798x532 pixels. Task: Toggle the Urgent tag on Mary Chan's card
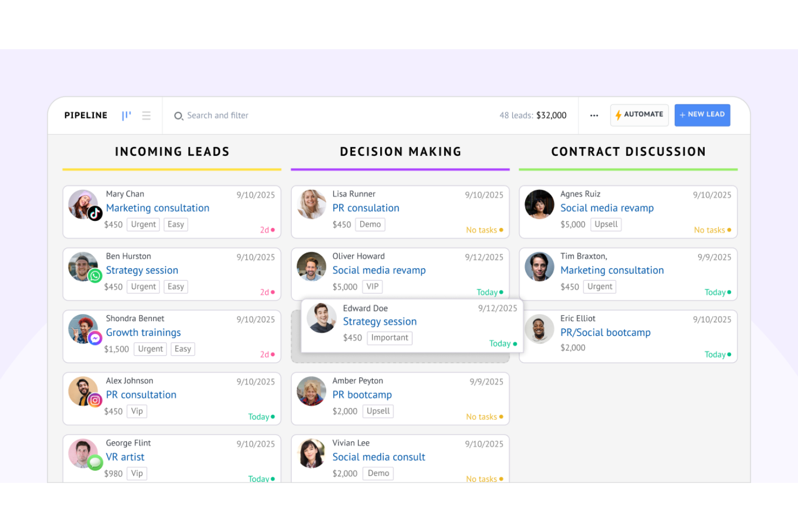tap(143, 224)
